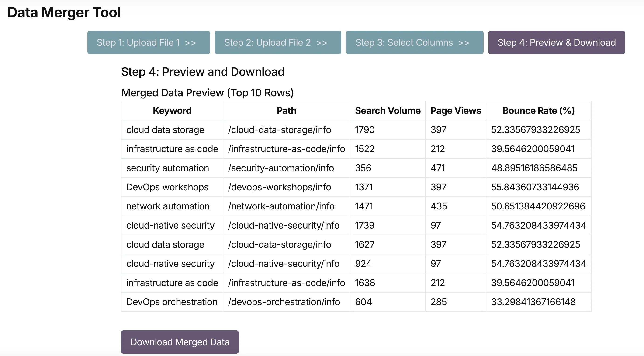The image size is (644, 356).
Task: Click the /network-automation/info path cell
Action: pyautogui.click(x=287, y=206)
